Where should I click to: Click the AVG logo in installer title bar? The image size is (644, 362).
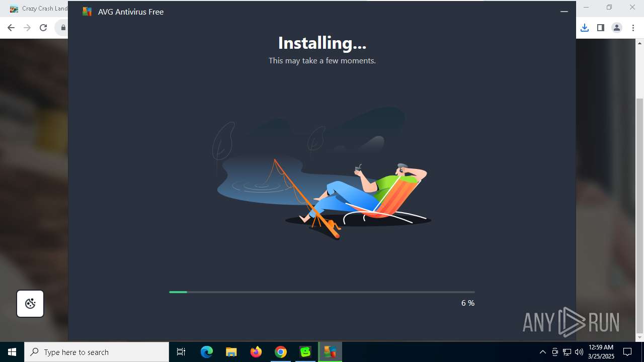pyautogui.click(x=87, y=12)
